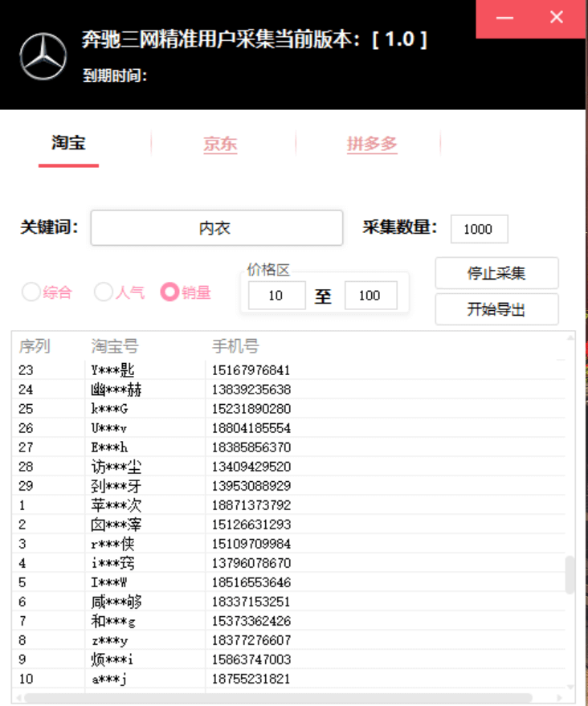
Task: Switch to the 淘宝 tab
Action: click(68, 144)
